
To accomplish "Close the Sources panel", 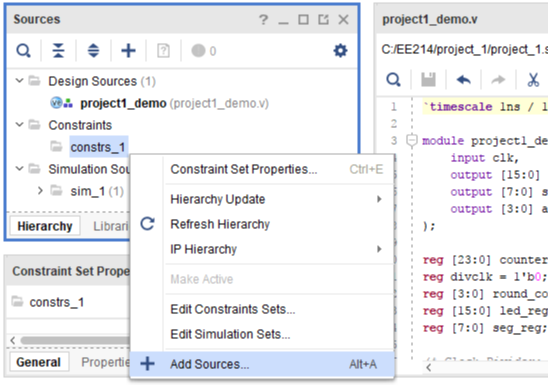I will coord(343,20).
